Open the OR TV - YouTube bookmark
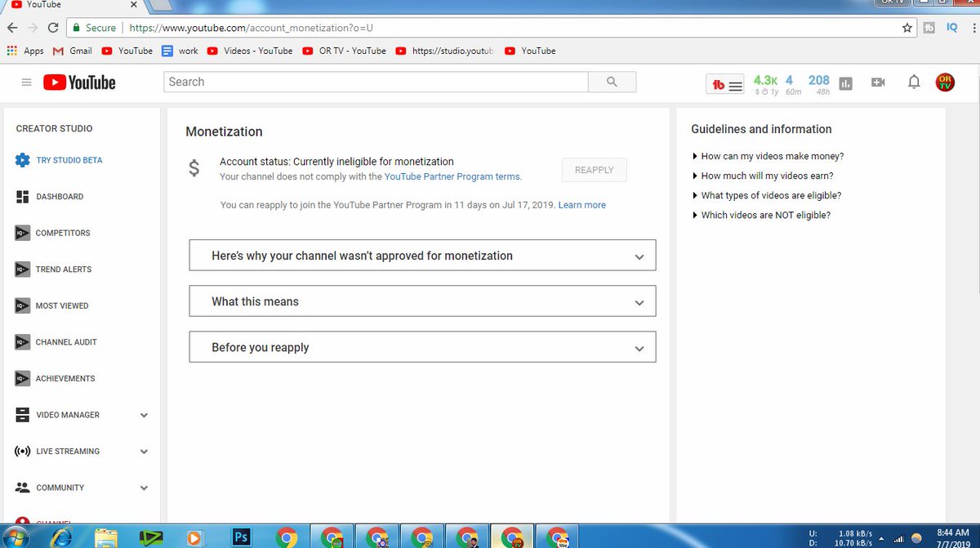 click(345, 51)
